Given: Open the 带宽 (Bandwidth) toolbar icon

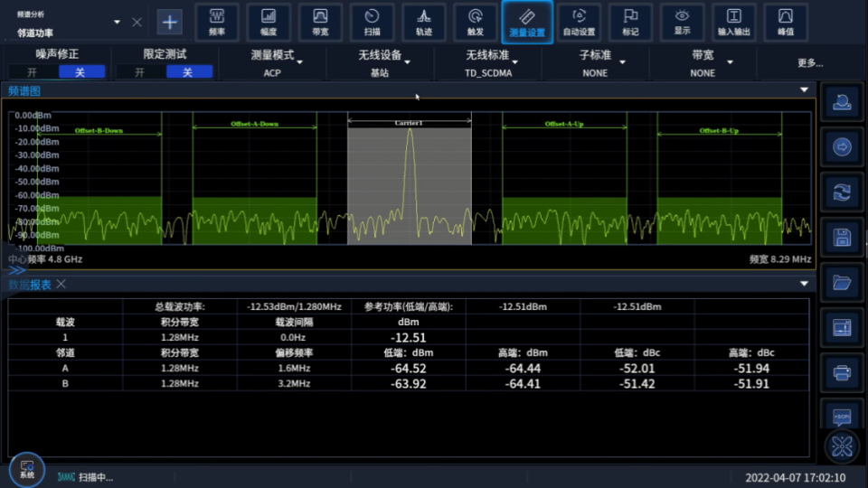Looking at the screenshot, I should pyautogui.click(x=320, y=22).
